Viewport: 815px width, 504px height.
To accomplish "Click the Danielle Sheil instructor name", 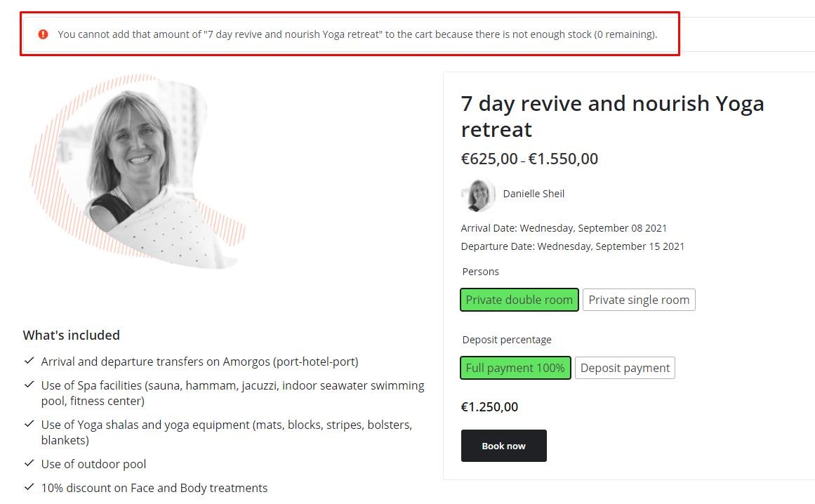I will (534, 194).
